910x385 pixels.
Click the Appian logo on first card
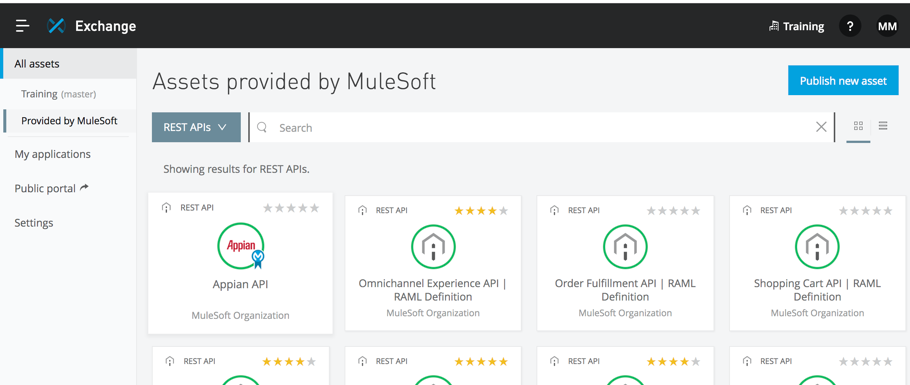coord(241,246)
